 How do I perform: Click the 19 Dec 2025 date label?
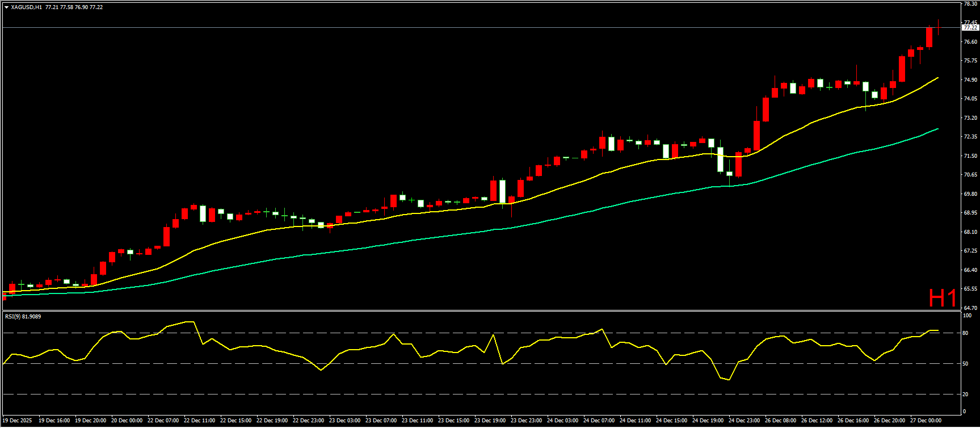tap(18, 421)
